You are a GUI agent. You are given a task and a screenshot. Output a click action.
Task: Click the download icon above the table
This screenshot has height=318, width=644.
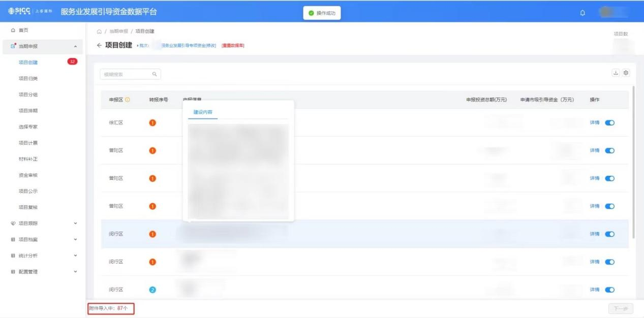(616, 73)
